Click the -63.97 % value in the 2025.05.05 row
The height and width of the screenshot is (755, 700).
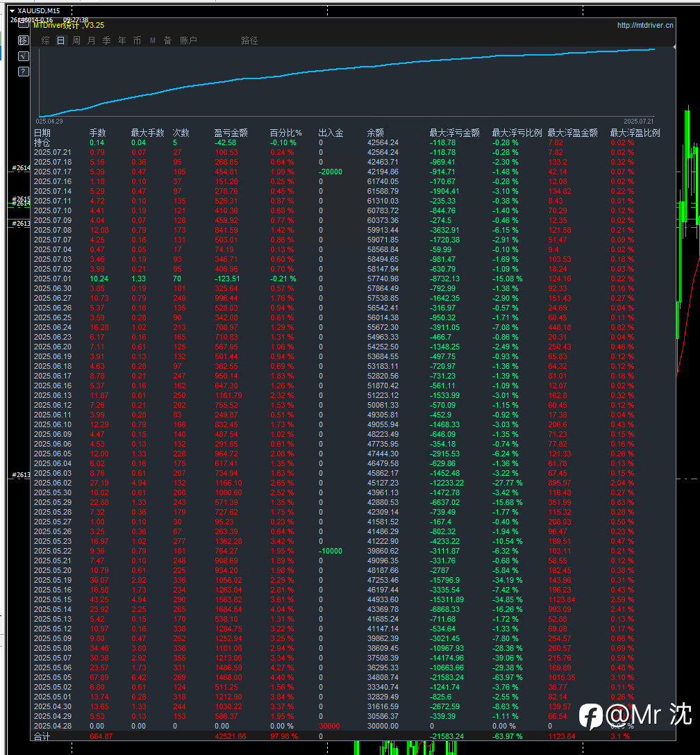click(x=507, y=677)
